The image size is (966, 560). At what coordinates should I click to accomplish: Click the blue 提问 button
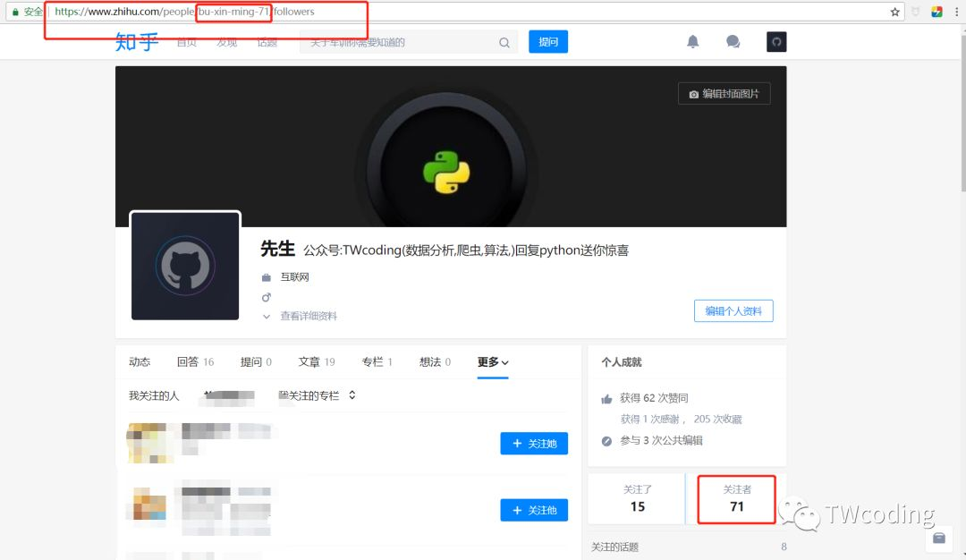click(x=548, y=42)
